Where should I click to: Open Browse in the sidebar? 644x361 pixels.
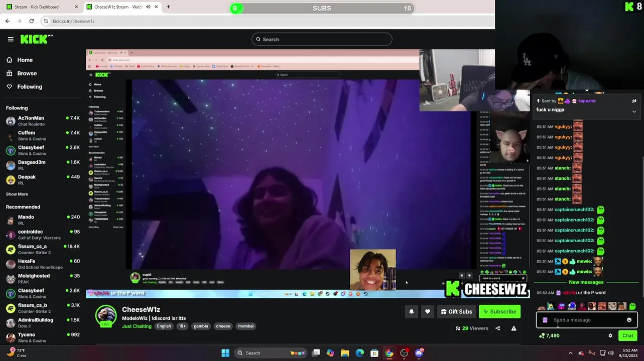[x=27, y=73]
